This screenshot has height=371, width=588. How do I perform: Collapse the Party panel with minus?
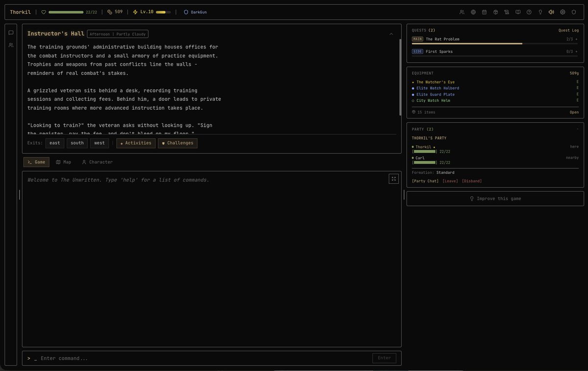[578, 129]
